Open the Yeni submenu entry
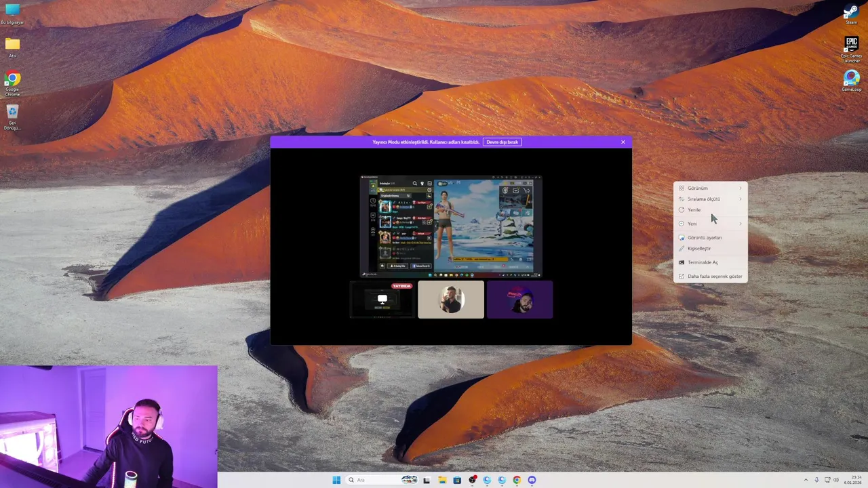This screenshot has height=488, width=868. (711, 224)
